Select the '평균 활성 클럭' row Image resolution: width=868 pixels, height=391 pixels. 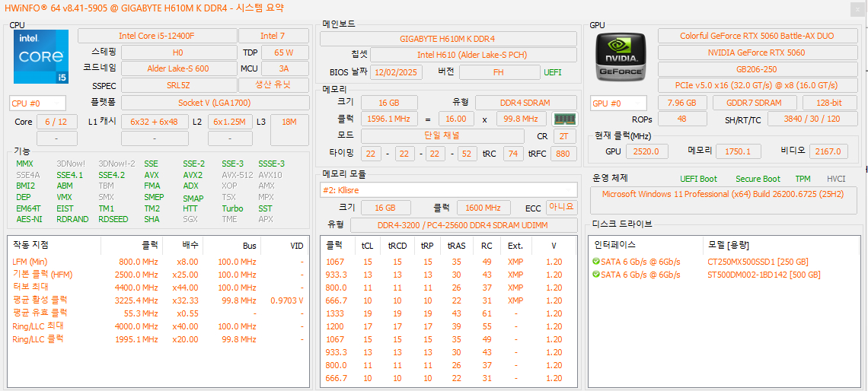[x=158, y=300]
